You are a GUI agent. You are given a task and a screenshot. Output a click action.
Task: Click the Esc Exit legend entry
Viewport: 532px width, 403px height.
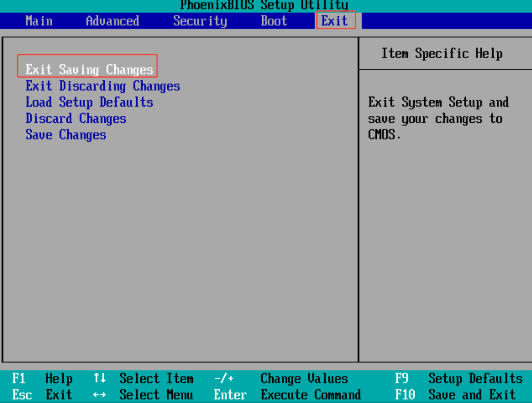42,394
